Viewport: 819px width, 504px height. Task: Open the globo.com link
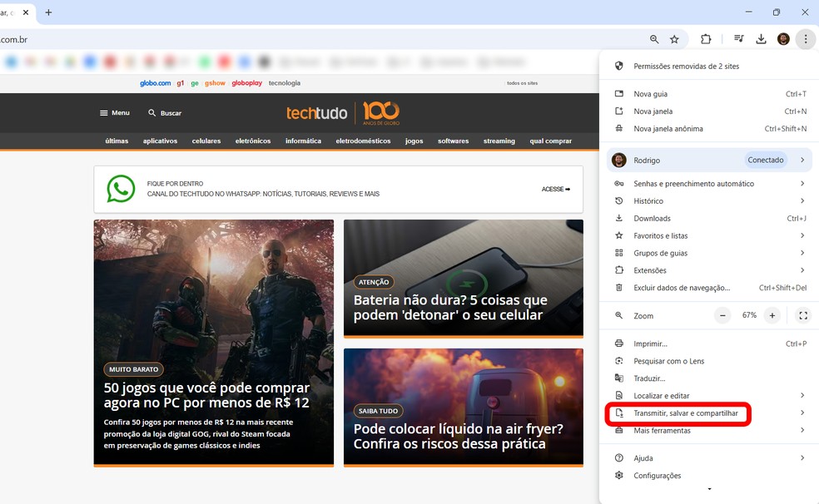click(155, 83)
